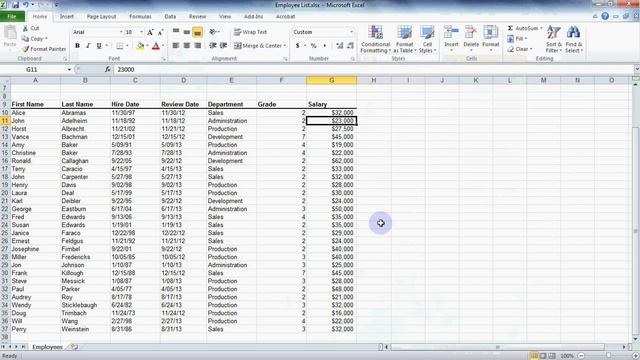Increase font size with the grow font icon
Screen dimensions: 640x360
pos(150,32)
